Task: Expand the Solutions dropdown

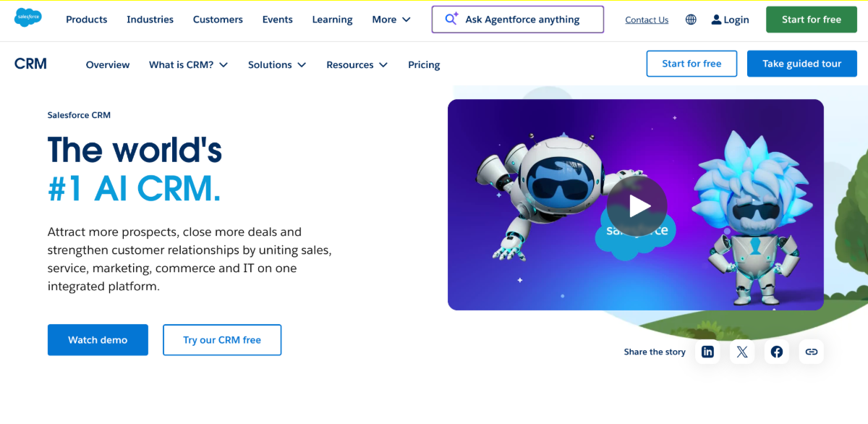Action: [x=277, y=64]
